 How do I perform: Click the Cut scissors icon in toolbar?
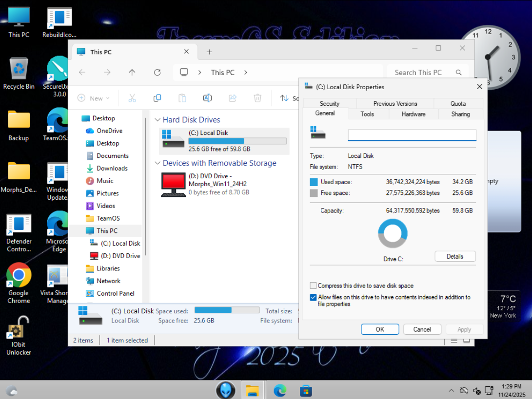tap(132, 98)
